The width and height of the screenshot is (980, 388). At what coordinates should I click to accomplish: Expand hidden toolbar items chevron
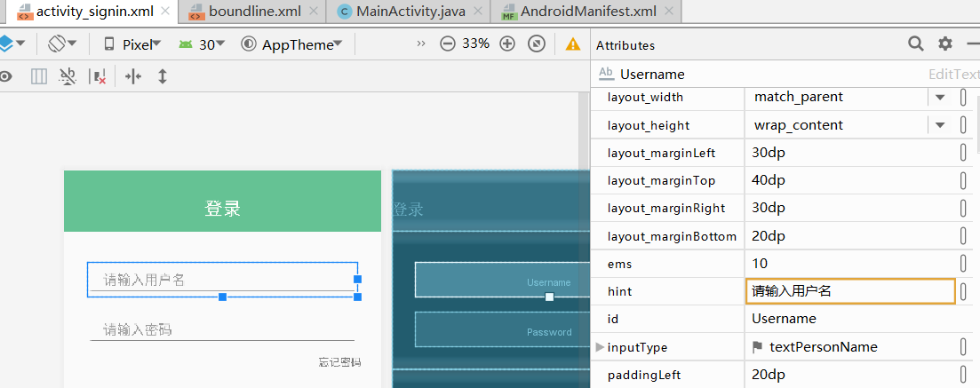(420, 44)
